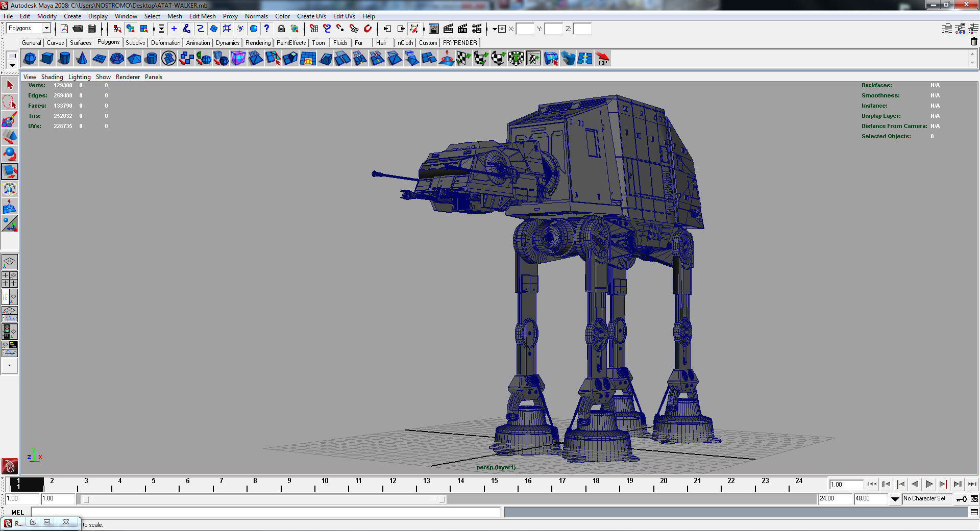The height and width of the screenshot is (531, 980).
Task: Create a polygon cone from the shelf
Action: [82, 59]
